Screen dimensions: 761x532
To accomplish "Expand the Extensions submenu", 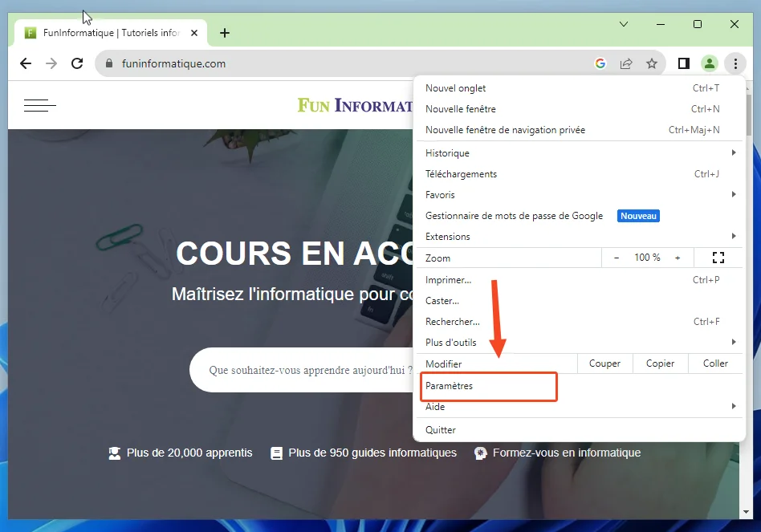I will click(578, 237).
